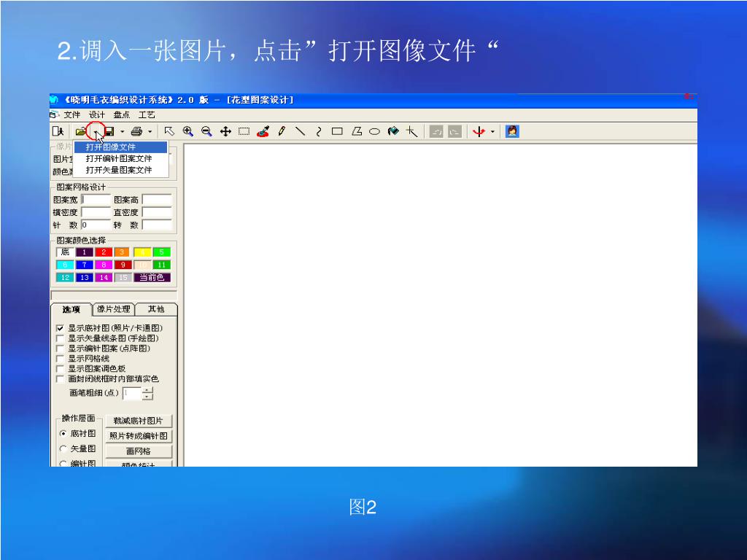The height and width of the screenshot is (560, 747).
Task: Pick the blue color swatch numbered 7
Action: (x=85, y=265)
